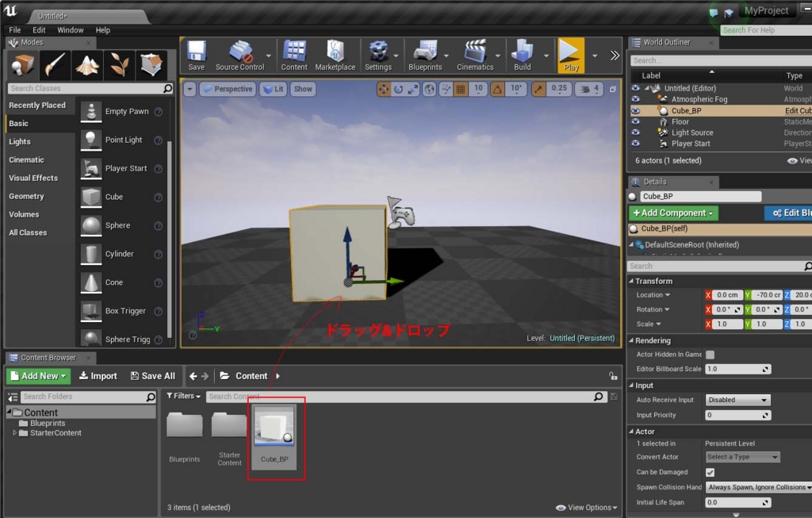Toggle visibility of Floor actor
This screenshot has height=518, width=812.
pos(635,121)
